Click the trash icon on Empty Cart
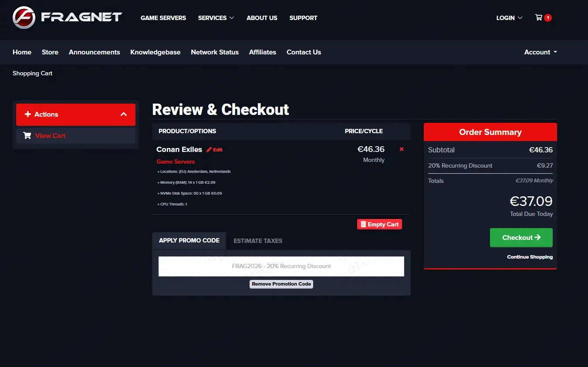The width and height of the screenshot is (588, 367). click(x=363, y=224)
